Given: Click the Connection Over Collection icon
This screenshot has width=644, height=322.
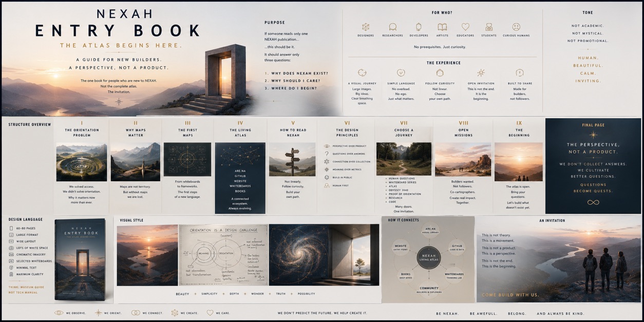Looking at the screenshot, I should [327, 162].
